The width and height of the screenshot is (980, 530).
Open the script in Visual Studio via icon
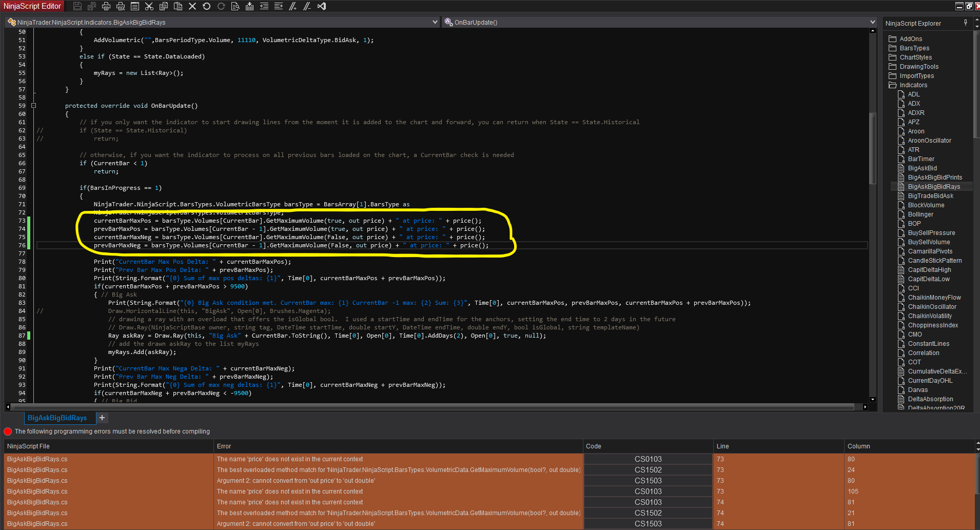click(x=322, y=6)
